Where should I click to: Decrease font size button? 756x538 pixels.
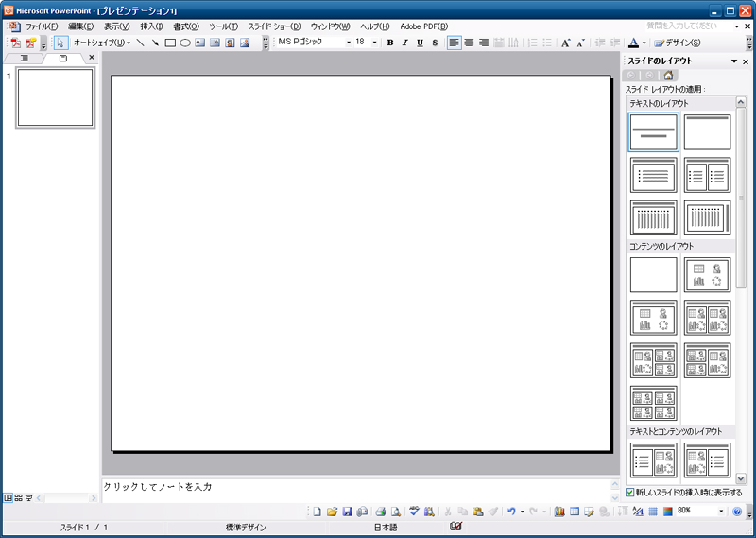(x=580, y=43)
